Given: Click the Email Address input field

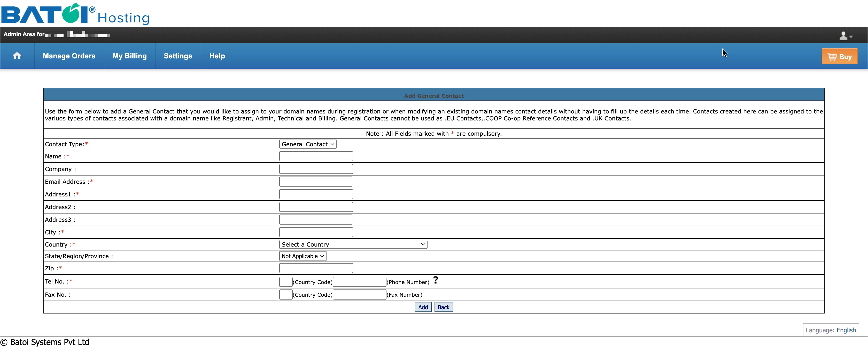Looking at the screenshot, I should [316, 181].
